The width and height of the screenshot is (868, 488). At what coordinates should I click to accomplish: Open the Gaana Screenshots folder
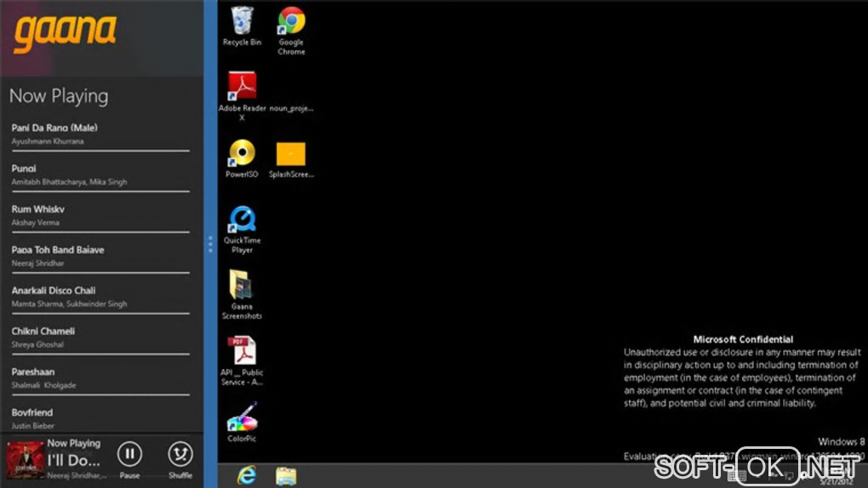coord(242,295)
